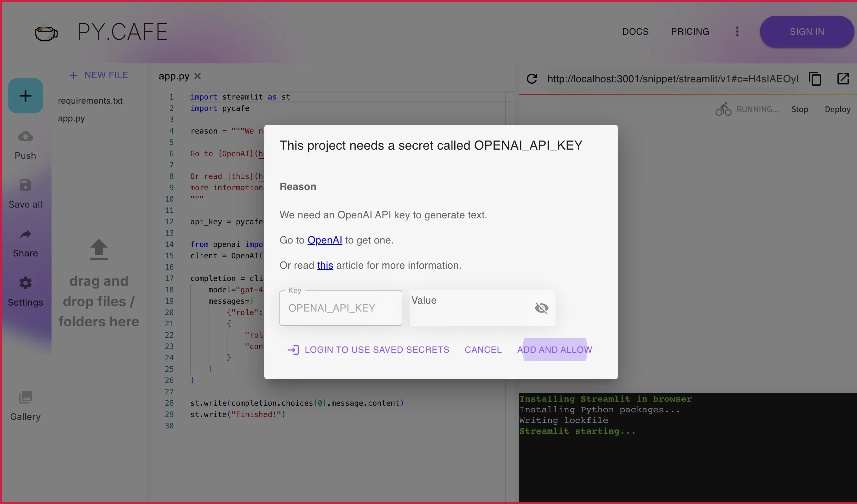The width and height of the screenshot is (857, 504).
Task: Close the app.py editor tab
Action: [198, 76]
